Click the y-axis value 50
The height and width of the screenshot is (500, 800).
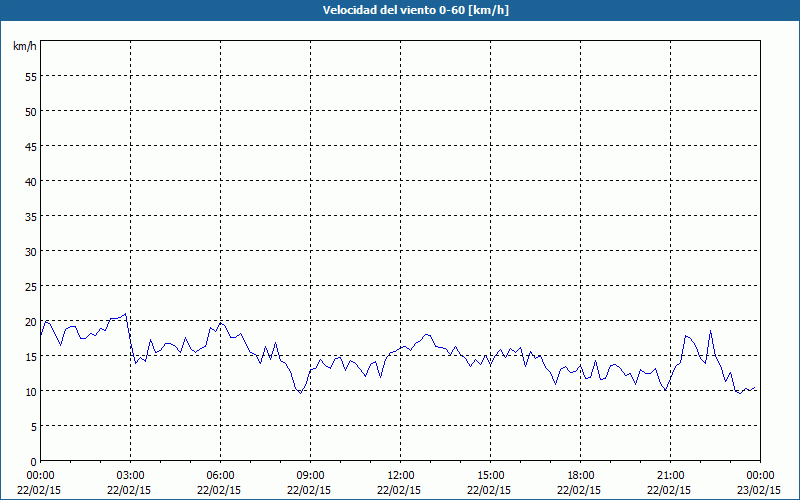pos(31,112)
